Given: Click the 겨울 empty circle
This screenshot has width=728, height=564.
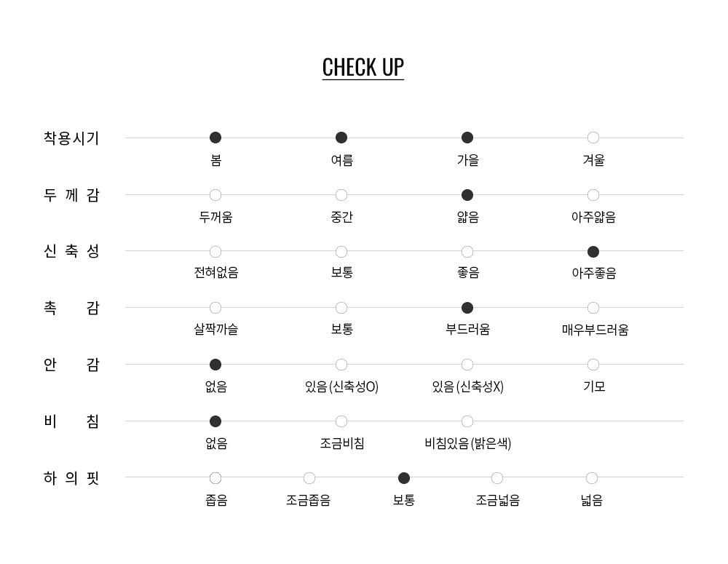Looking at the screenshot, I should pyautogui.click(x=593, y=138).
